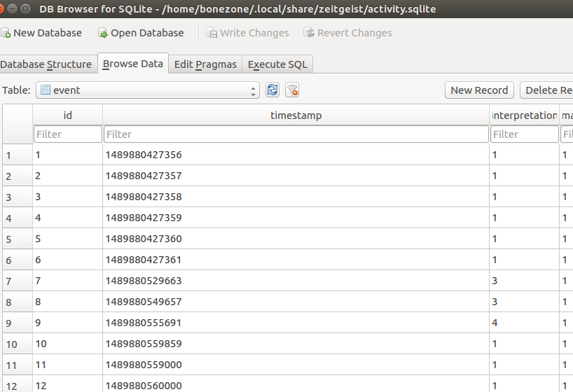Select timestamp cell 1489880529663

(296, 281)
